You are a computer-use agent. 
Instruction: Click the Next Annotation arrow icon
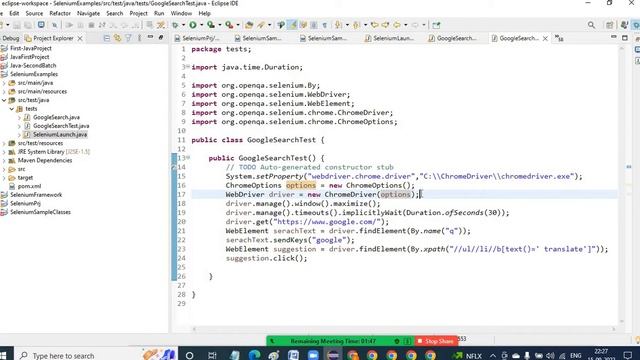point(338,25)
